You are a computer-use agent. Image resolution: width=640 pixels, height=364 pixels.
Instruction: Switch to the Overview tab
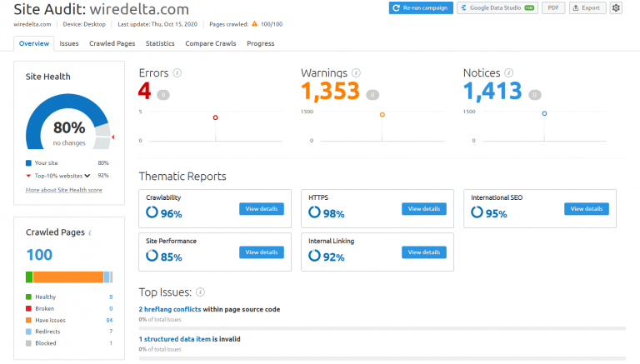click(x=34, y=43)
